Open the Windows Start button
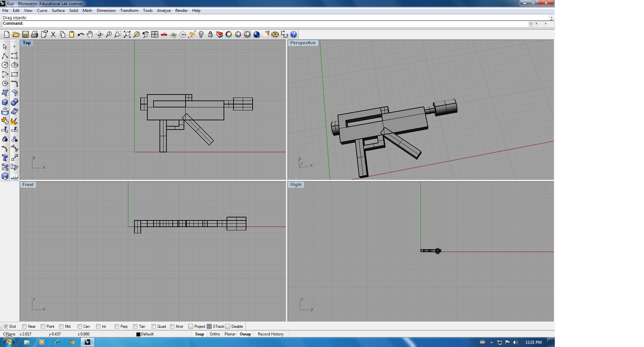 coord(8,342)
